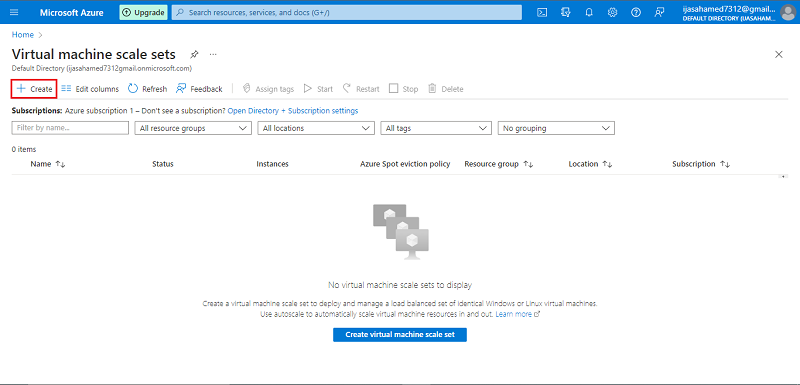Click the account email in the top bar
The height and width of the screenshot is (385, 800).
729,9
